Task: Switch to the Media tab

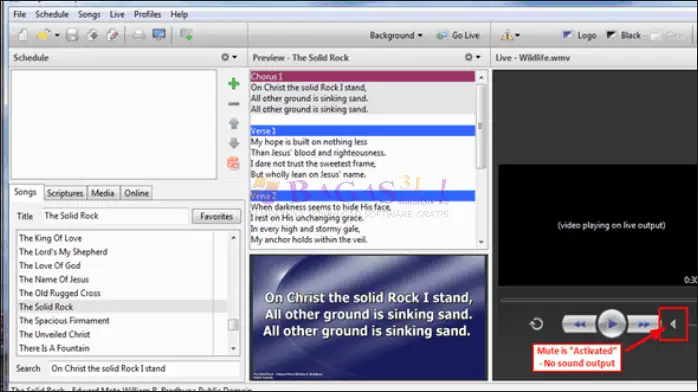Action: 103,193
